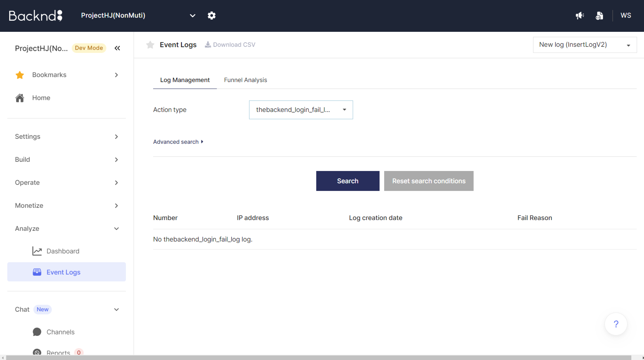Click the Fail Reason column header
This screenshot has width=644, height=360.
(535, 218)
